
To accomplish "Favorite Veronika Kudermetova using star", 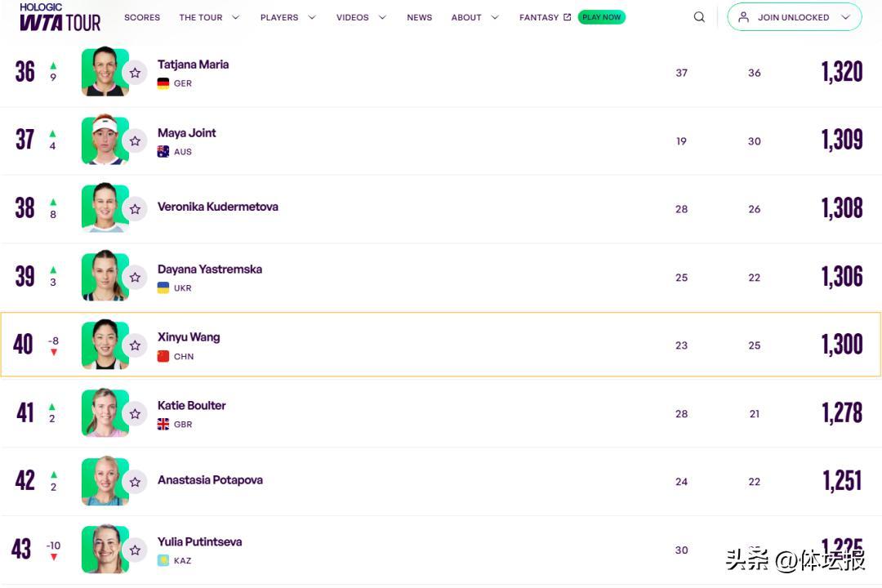I will click(x=135, y=209).
